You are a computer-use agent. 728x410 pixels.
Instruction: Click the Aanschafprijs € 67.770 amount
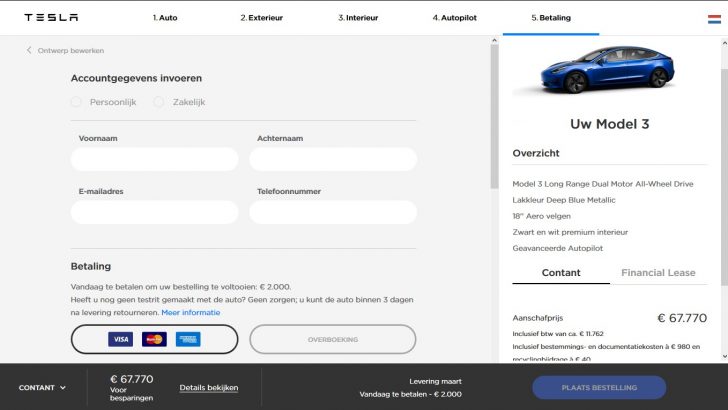[x=682, y=318]
